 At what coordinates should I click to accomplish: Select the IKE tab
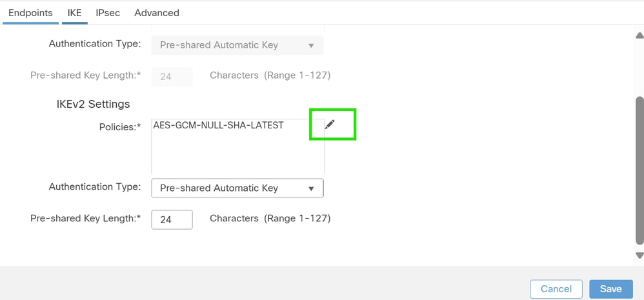tap(75, 13)
